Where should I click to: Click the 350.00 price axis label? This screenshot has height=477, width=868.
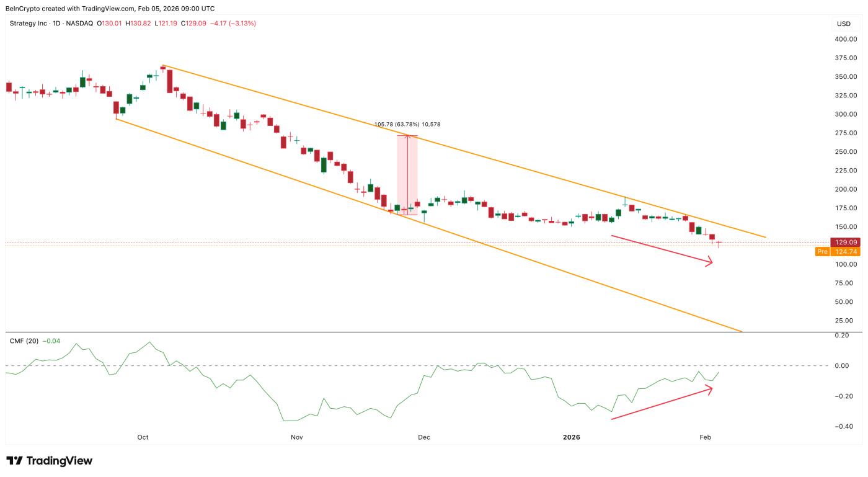pos(846,77)
